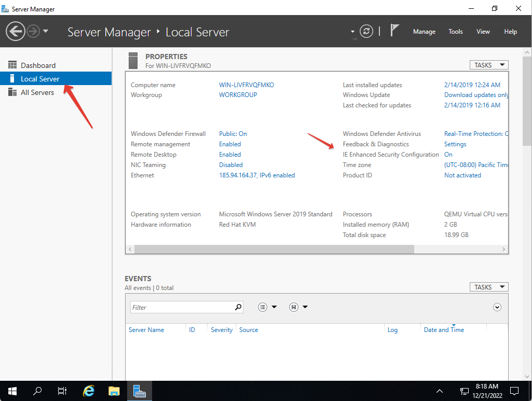Viewport: 532px width, 401px height.
Task: Open the PROPERTIES TASKS dropdown
Action: click(x=488, y=64)
